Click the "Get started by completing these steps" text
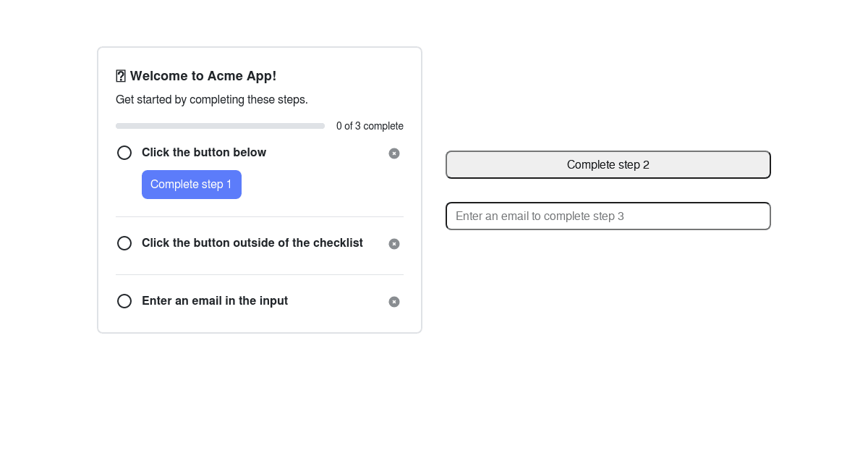868x456 pixels. (x=211, y=100)
